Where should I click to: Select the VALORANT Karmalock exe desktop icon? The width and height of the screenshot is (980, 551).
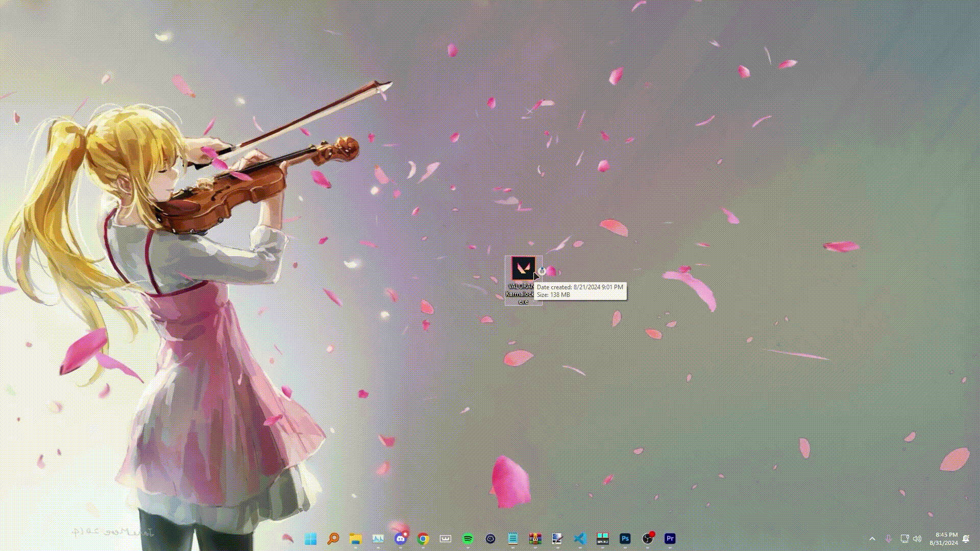pos(523,269)
